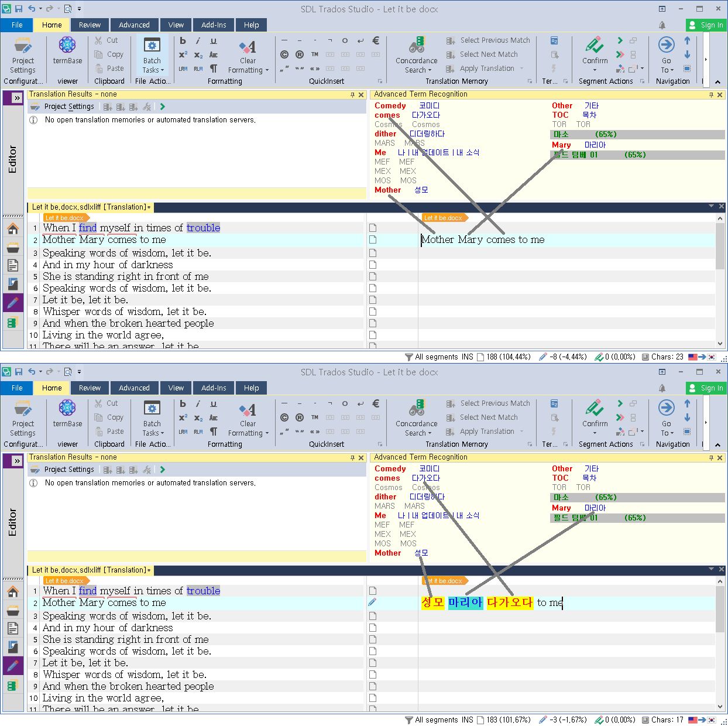Open Projects folder view in upper window sidebar

pyautogui.click(x=13, y=248)
